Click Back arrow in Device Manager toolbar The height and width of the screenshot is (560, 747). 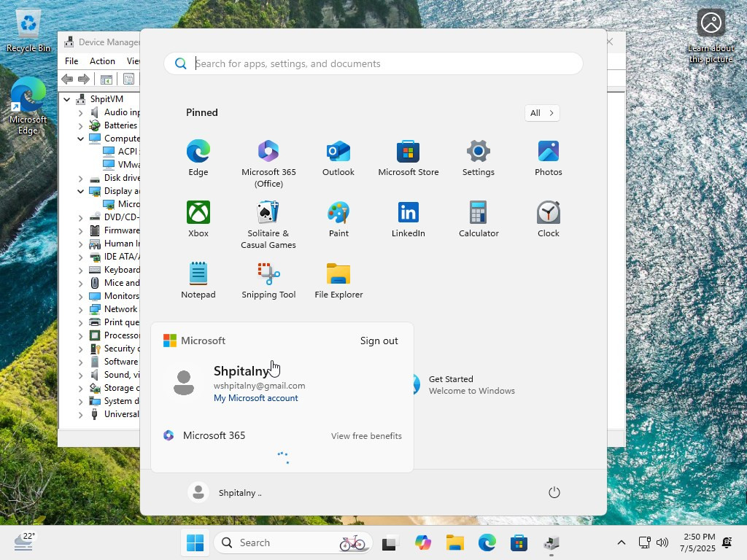[67, 79]
